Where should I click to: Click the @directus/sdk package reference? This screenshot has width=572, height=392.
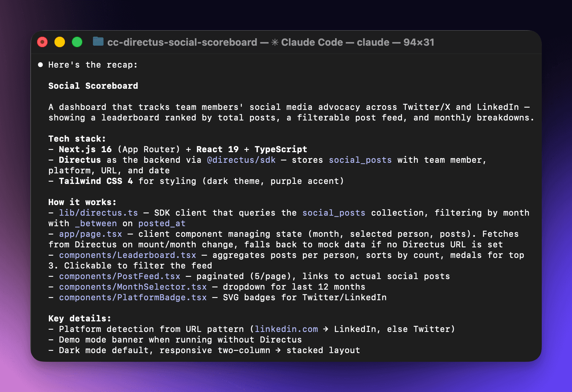click(241, 160)
